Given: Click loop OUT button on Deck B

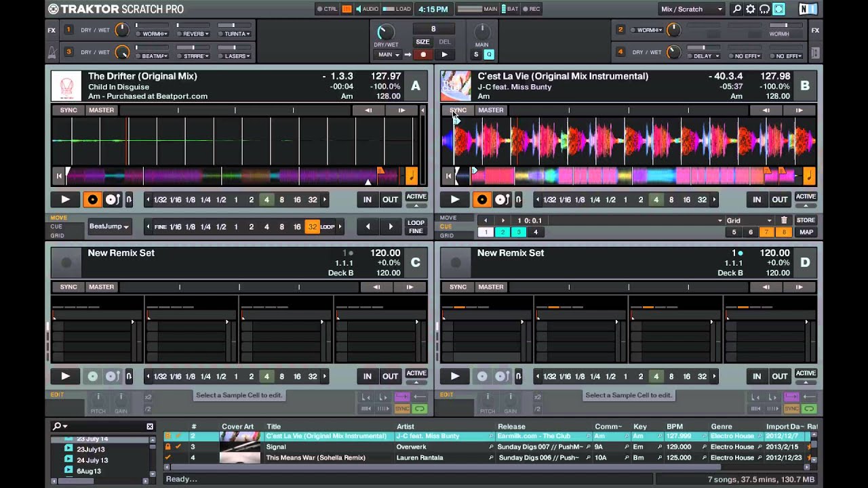Looking at the screenshot, I should [780, 199].
